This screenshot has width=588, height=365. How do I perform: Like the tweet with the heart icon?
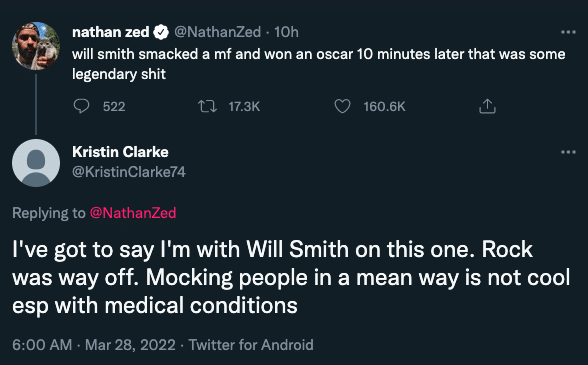(342, 106)
